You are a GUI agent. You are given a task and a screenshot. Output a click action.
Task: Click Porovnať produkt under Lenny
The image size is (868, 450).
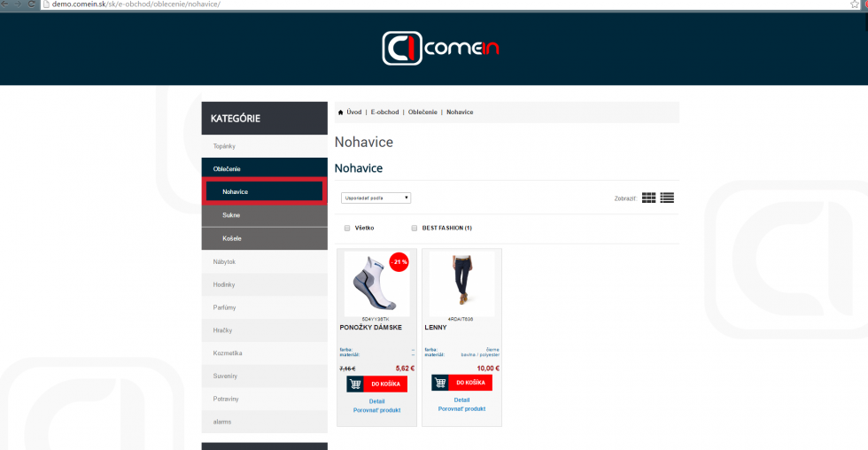(461, 409)
